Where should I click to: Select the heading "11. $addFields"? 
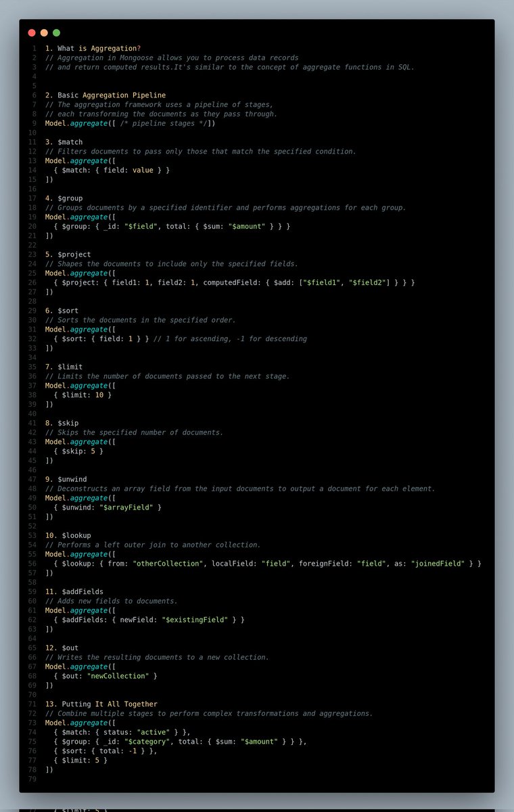click(x=74, y=591)
